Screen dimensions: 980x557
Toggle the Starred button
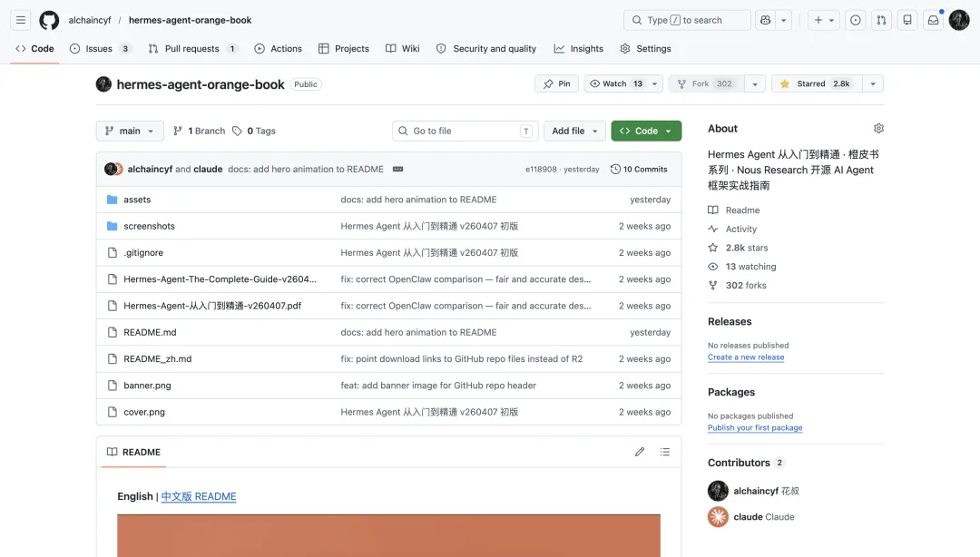[x=817, y=83]
